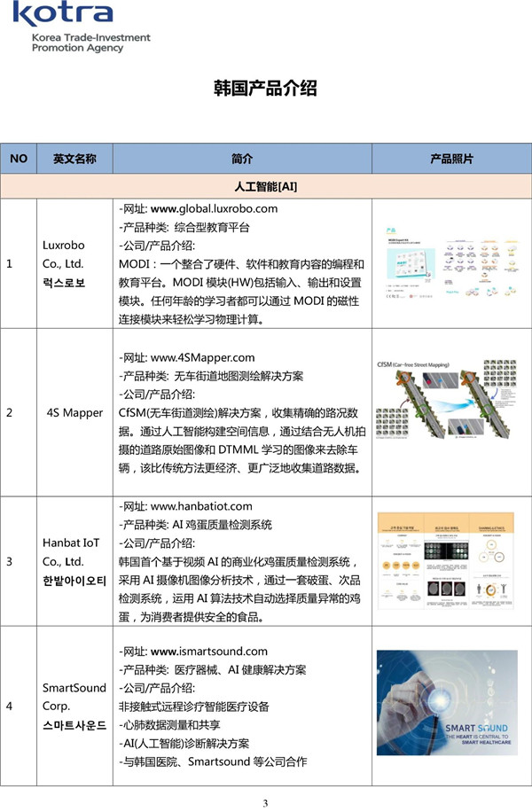Click the text AI 鸡蛋质量检测系统
The width and height of the screenshot is (532, 812).
click(x=223, y=525)
